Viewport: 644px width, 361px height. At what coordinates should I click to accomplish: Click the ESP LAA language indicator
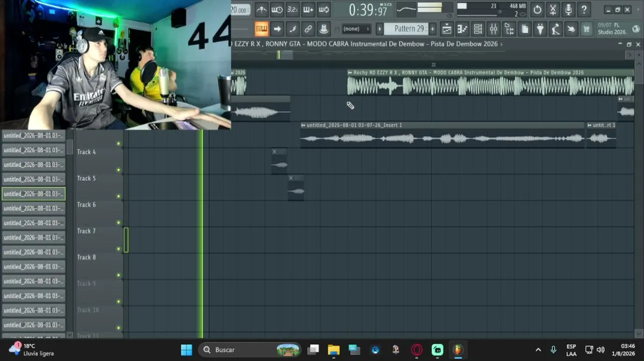pos(571,350)
